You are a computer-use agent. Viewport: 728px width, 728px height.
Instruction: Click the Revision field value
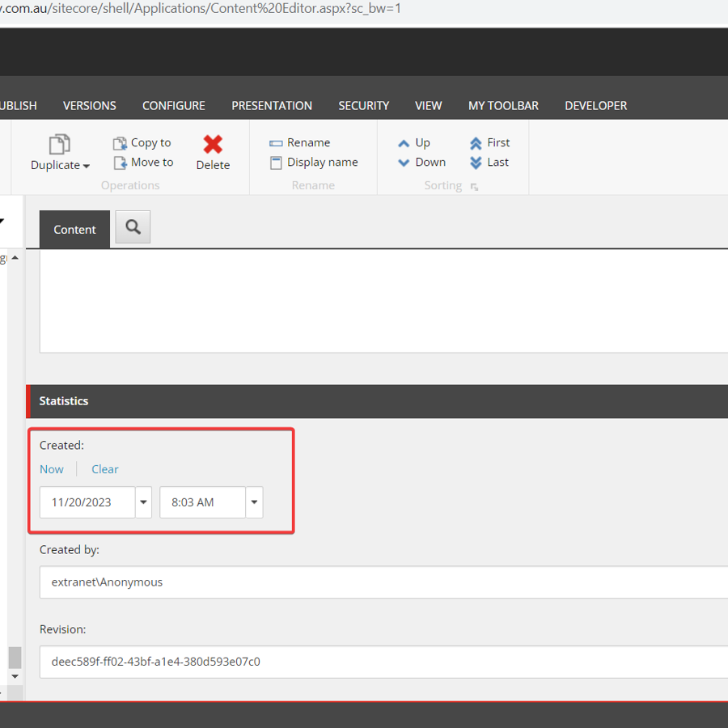(383, 662)
